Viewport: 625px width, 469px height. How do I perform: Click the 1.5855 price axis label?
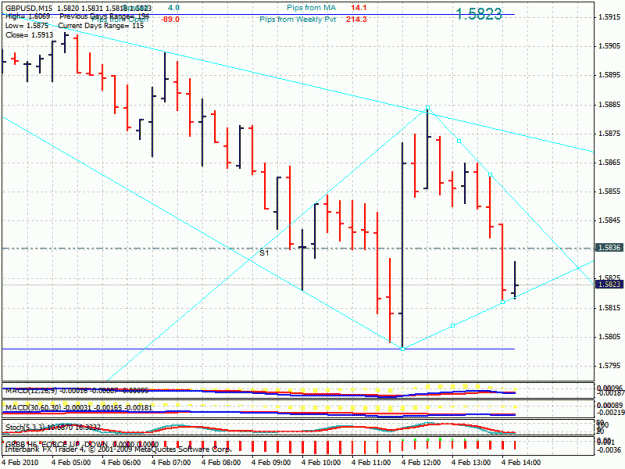coord(610,192)
